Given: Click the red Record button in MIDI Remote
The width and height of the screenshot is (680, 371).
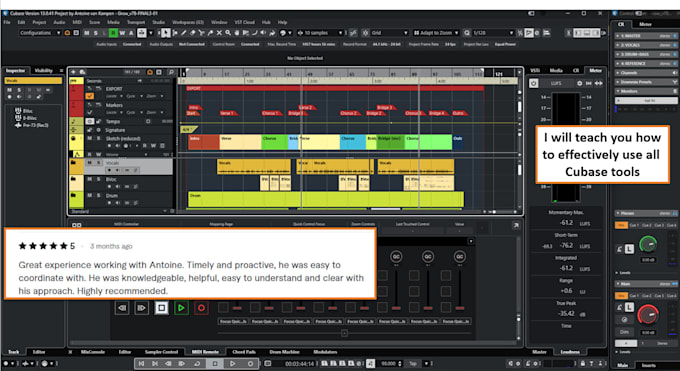Looking at the screenshot, I should coord(201,308).
